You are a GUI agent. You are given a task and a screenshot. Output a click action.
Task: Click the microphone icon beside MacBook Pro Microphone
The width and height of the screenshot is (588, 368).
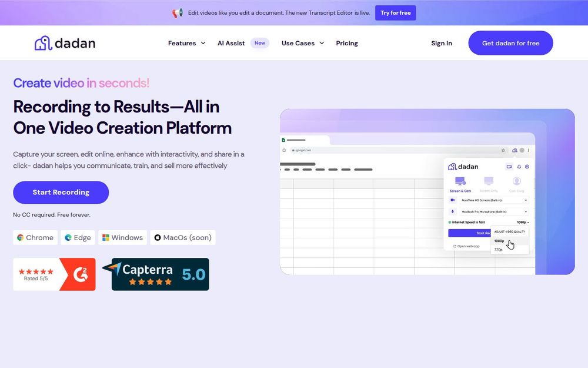453,211
